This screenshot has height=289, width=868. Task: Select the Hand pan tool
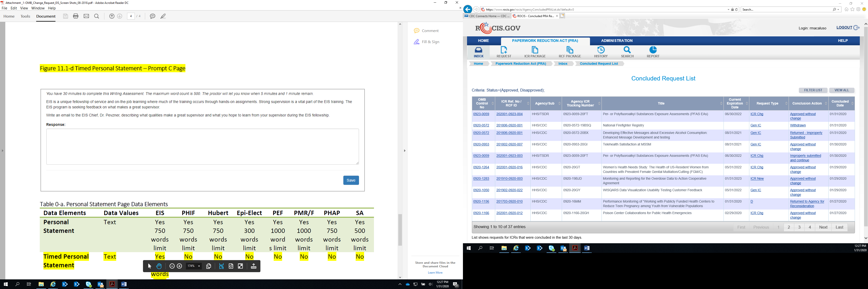pyautogui.click(x=159, y=266)
